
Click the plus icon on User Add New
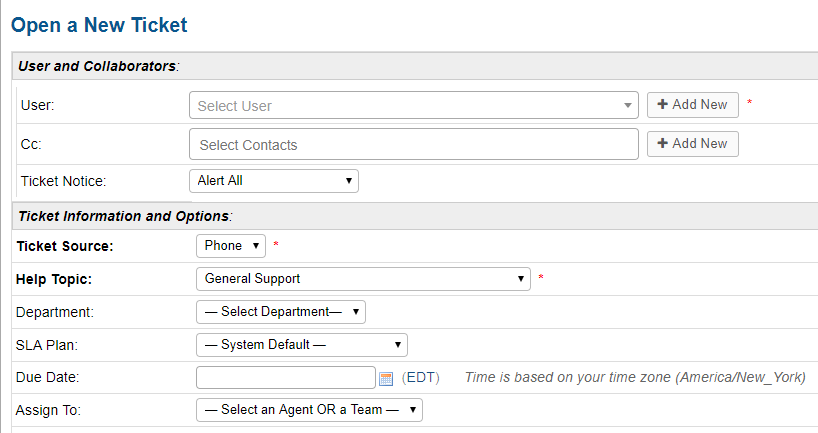click(661, 105)
